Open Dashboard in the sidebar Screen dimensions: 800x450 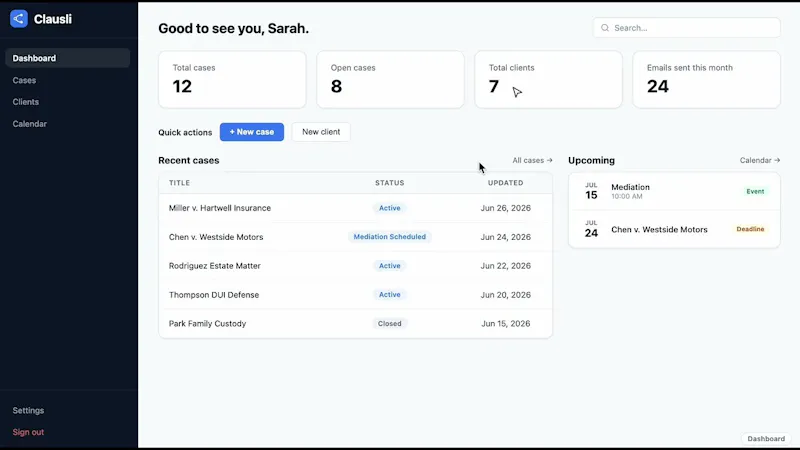[67, 58]
